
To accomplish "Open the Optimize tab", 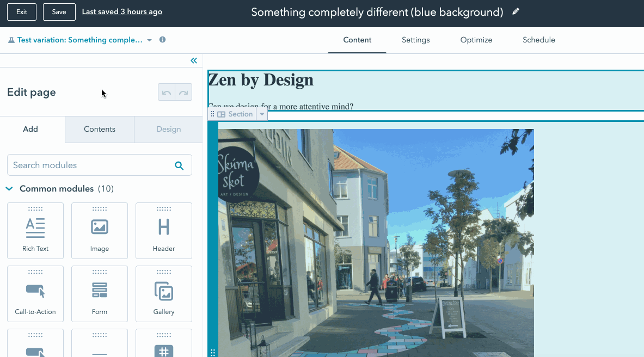I will 476,40.
